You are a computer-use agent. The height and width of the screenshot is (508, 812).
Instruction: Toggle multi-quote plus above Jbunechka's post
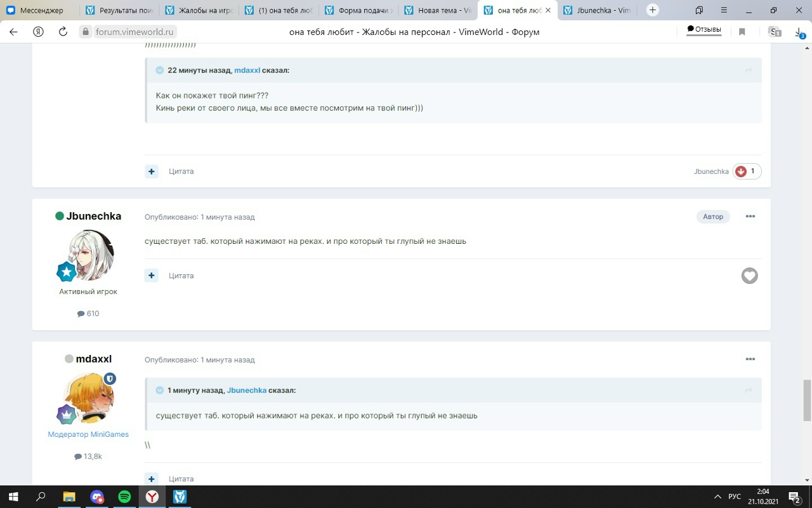coord(152,171)
